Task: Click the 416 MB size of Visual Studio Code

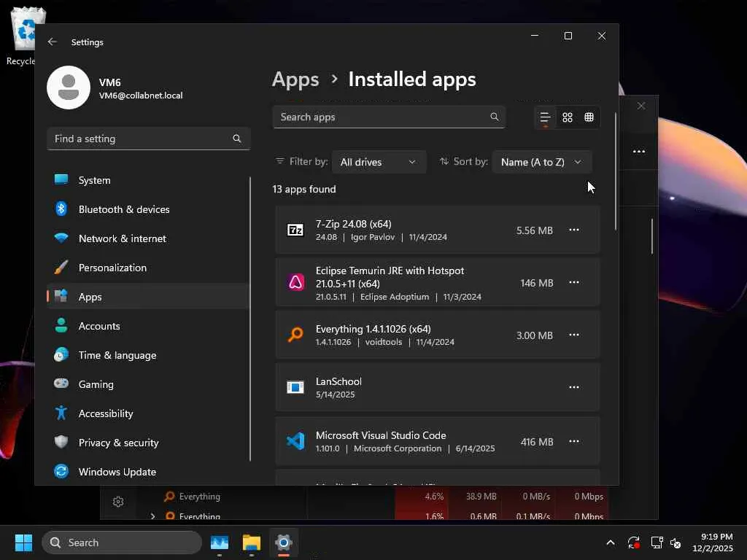Action: click(x=537, y=442)
